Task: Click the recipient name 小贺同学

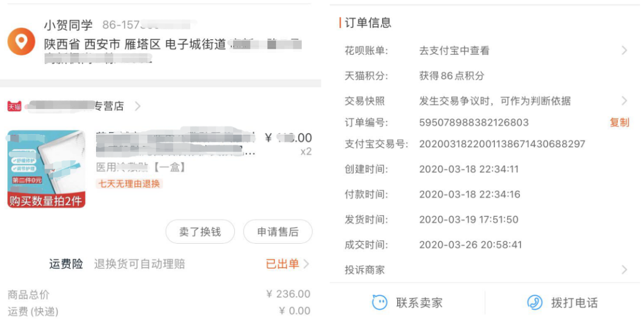Action: [68, 25]
